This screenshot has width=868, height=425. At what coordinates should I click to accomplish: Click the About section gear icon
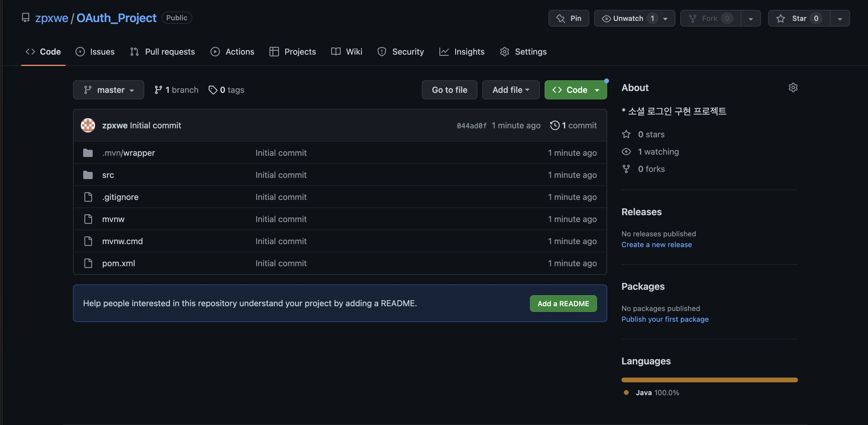click(x=793, y=88)
